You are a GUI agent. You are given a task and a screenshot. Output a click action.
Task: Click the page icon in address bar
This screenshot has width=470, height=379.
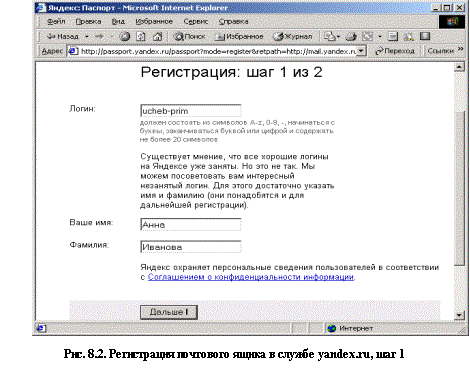coord(73,51)
